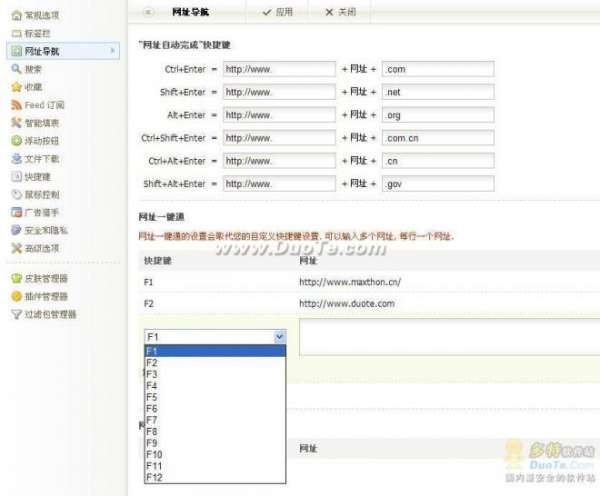Click the home icon for 常规选项

pos(16,15)
